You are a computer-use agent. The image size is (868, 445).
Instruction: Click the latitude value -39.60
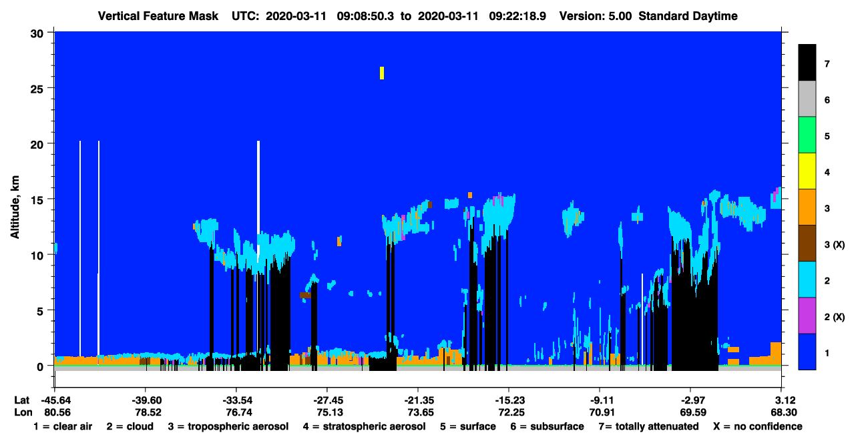(146, 400)
